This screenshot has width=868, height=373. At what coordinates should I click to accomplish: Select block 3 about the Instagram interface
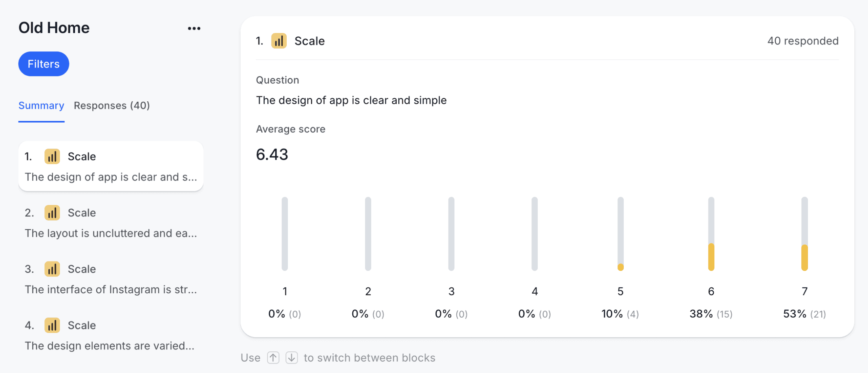click(111, 279)
